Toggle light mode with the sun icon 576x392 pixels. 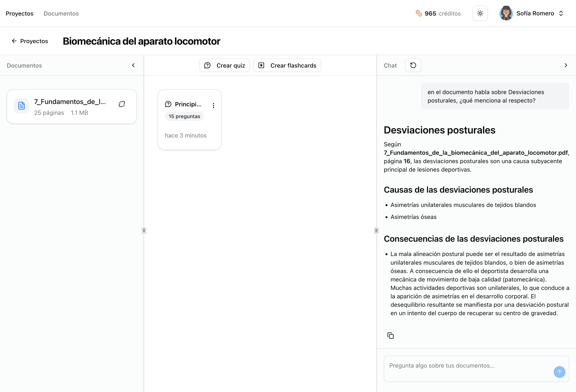click(480, 13)
